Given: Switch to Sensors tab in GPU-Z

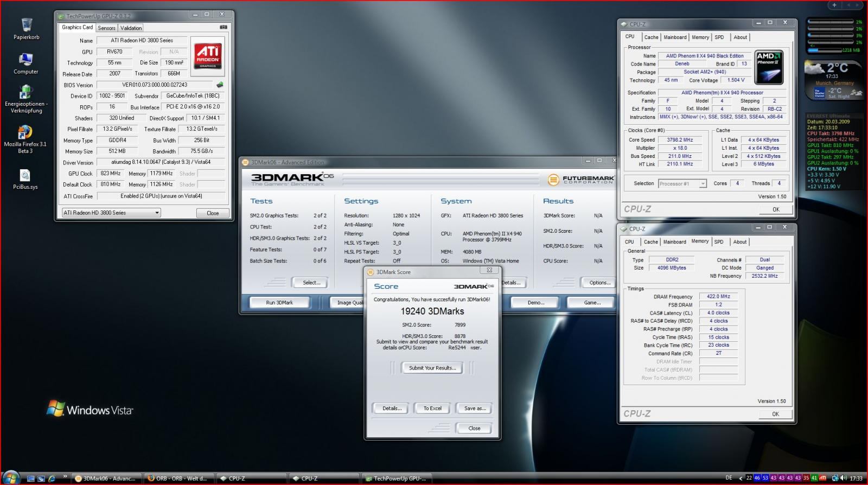Looking at the screenshot, I should (106, 28).
